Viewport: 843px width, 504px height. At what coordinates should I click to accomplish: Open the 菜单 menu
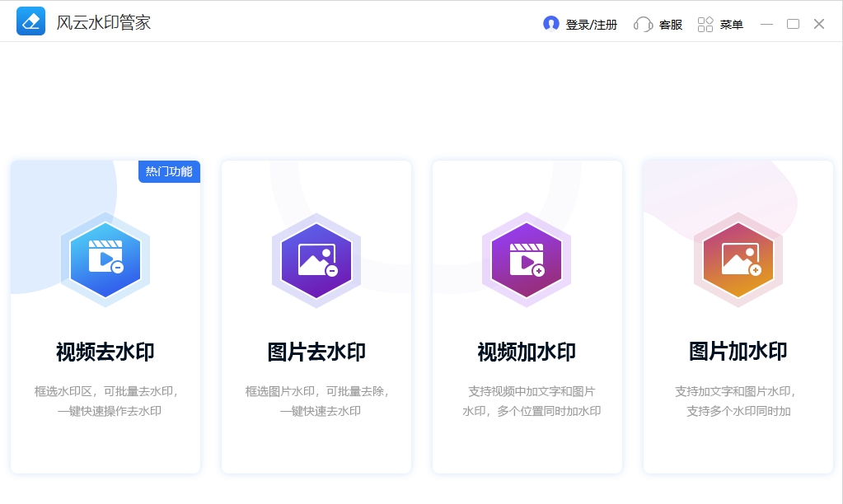click(x=732, y=24)
